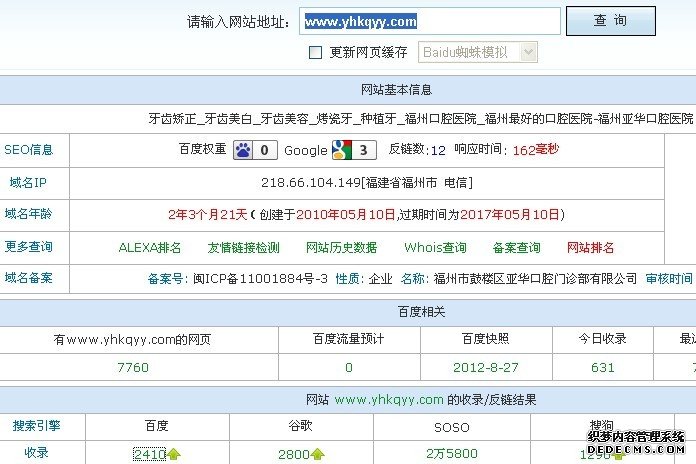The height and width of the screenshot is (464, 696).
Task: Click the expiry date 2017年05月10日
Action: [510, 215]
